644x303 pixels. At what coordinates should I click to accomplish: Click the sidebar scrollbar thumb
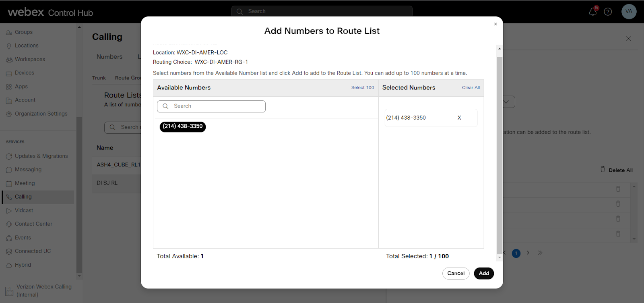coord(79,195)
